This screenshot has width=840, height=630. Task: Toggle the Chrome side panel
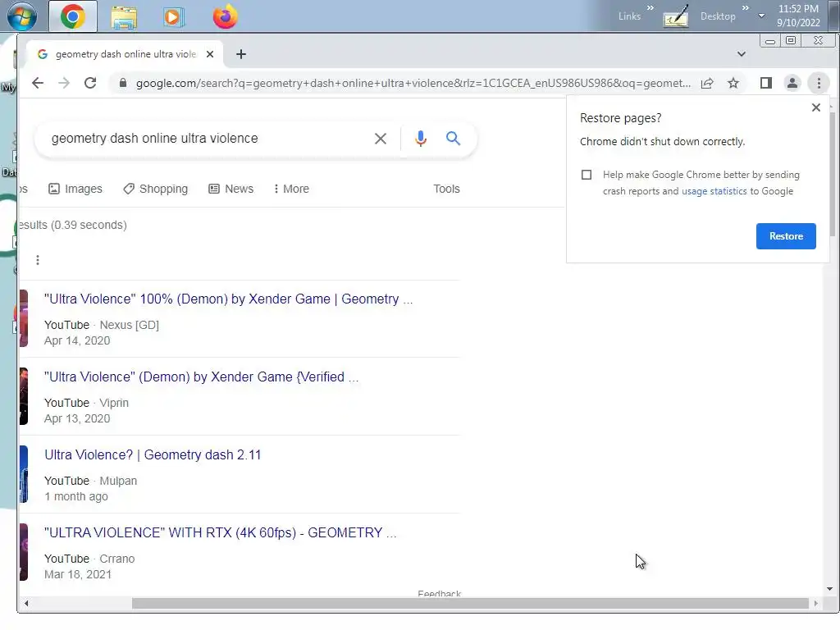[766, 83]
